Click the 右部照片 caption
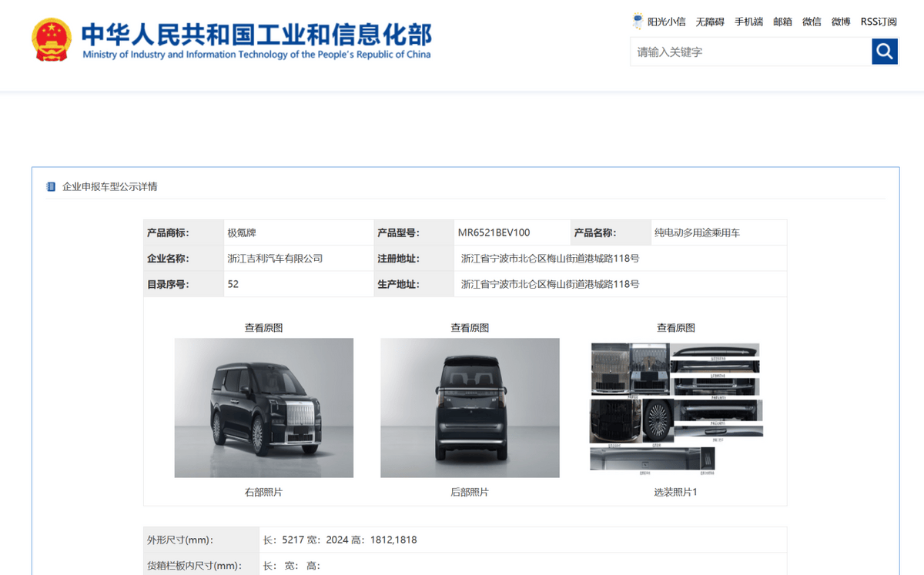The height and width of the screenshot is (575, 924). pyautogui.click(x=264, y=492)
